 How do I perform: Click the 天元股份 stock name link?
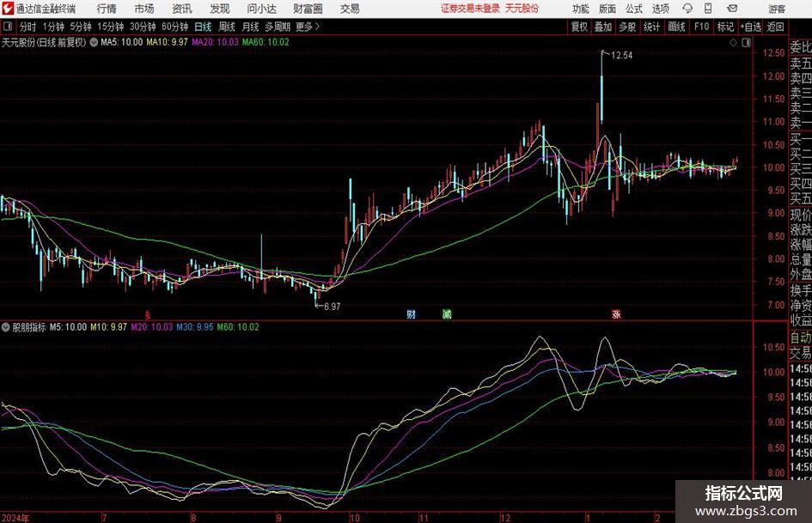(x=522, y=9)
